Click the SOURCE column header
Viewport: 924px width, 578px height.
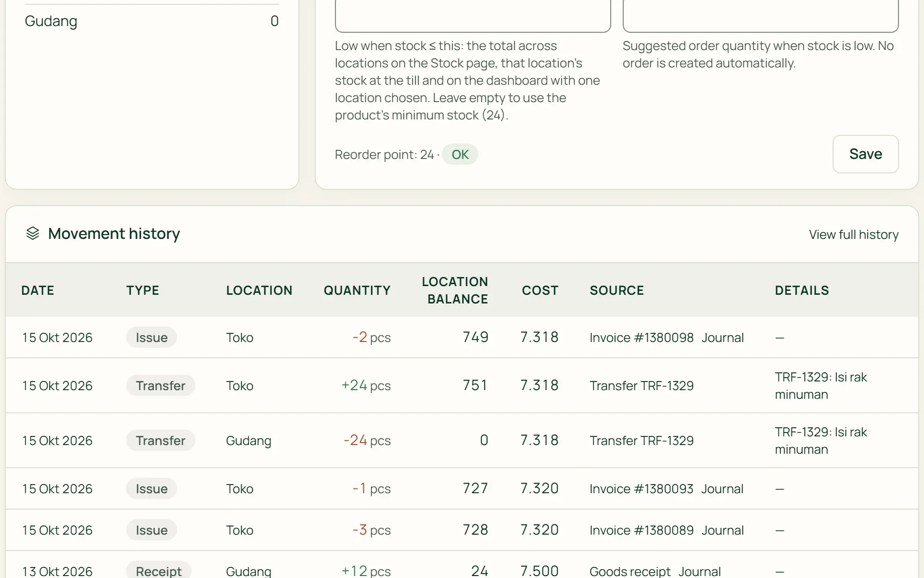click(x=616, y=290)
